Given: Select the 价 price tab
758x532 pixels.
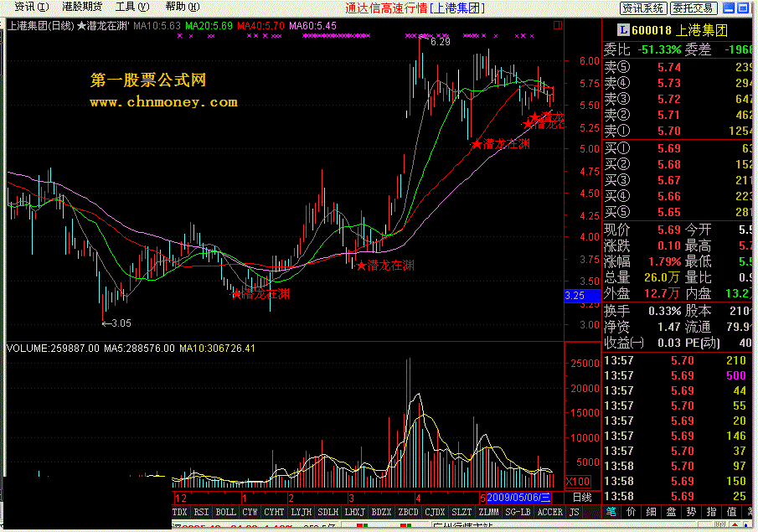Looking at the screenshot, I should click(631, 512).
